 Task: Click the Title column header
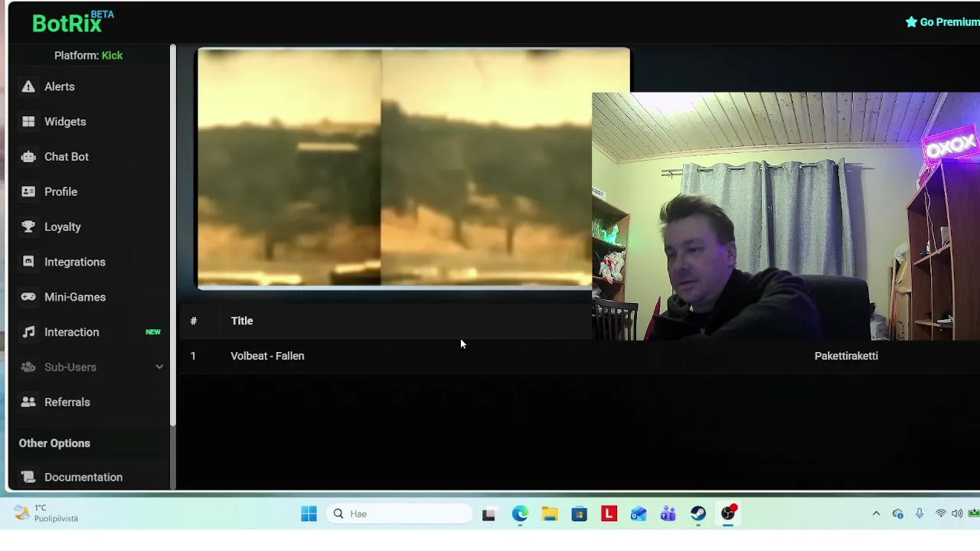click(242, 321)
